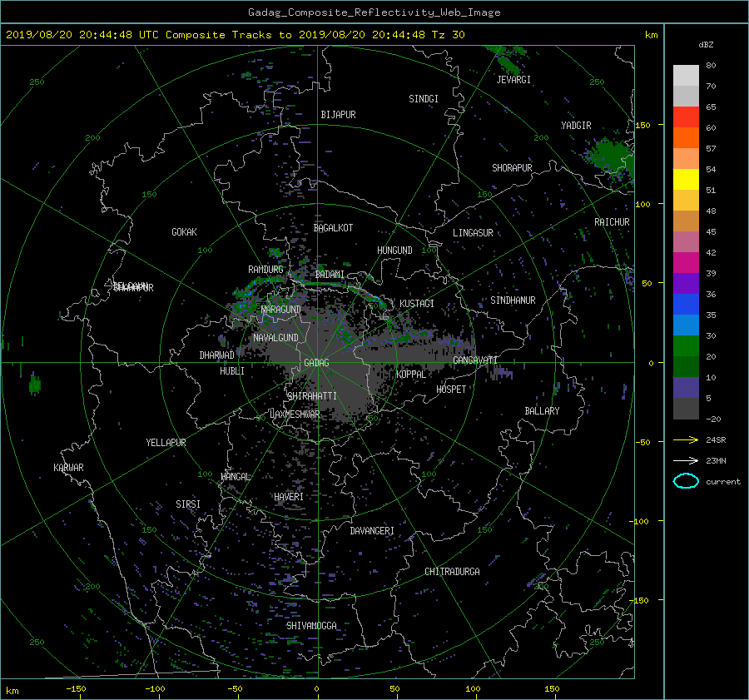The height and width of the screenshot is (700, 749).
Task: Click the HAVERI city label
Action: coord(289,497)
